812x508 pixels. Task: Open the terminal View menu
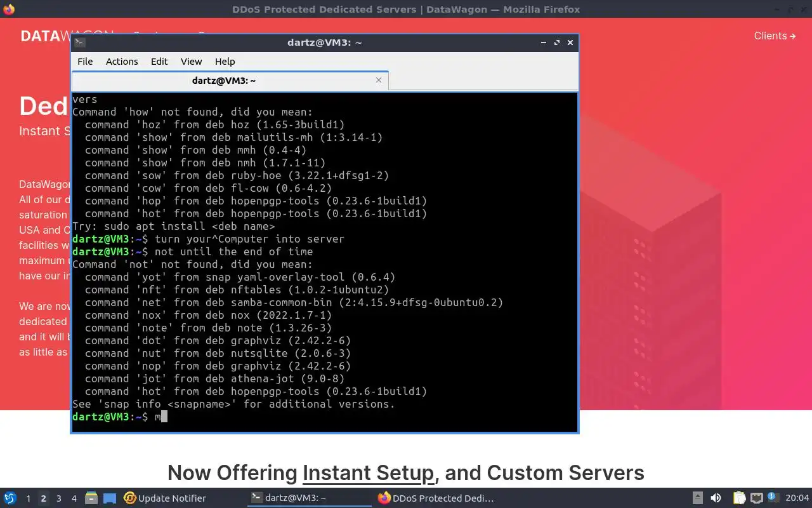point(191,62)
